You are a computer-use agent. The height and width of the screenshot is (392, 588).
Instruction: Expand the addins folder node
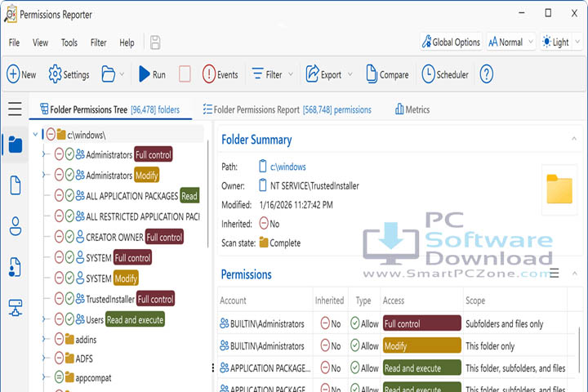tap(43, 339)
